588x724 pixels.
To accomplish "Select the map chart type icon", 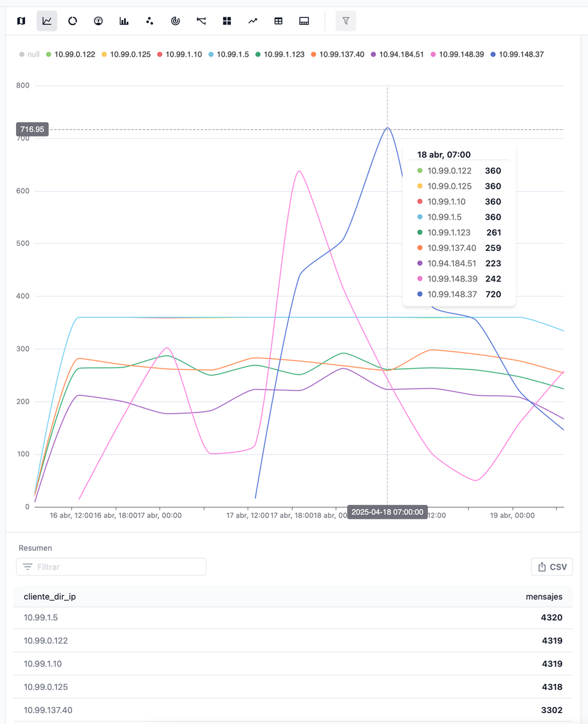I will pos(21,21).
